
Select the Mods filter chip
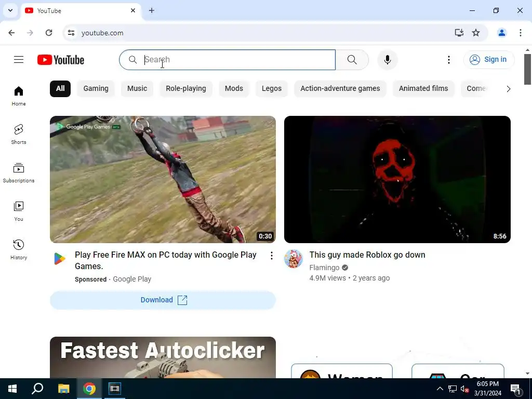pyautogui.click(x=234, y=88)
